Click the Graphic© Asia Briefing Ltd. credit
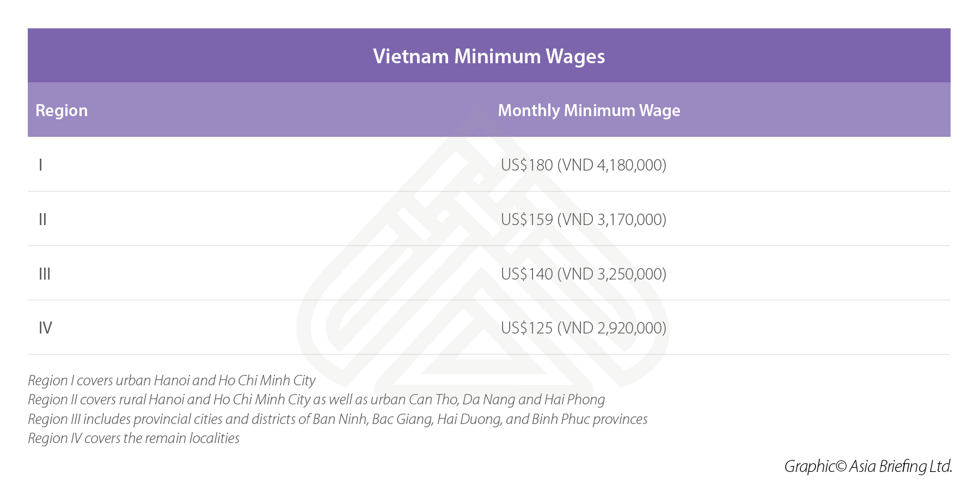980x503 pixels. click(x=867, y=466)
